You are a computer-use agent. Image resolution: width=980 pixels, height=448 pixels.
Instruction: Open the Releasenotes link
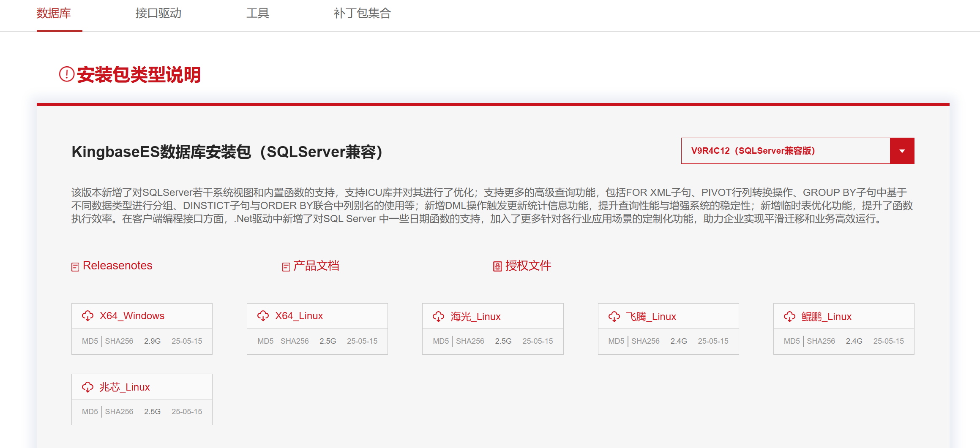point(117,266)
